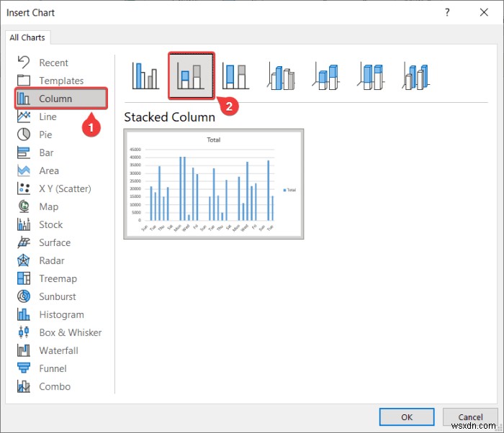Viewport: 504px width, 433px height.
Task: Select the Column chart category
Action: point(61,99)
